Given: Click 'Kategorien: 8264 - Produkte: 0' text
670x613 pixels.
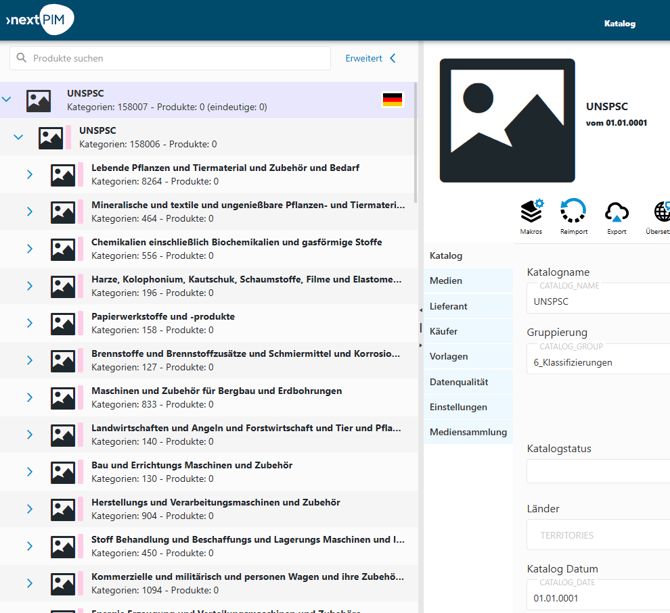Looking at the screenshot, I should [x=155, y=182].
